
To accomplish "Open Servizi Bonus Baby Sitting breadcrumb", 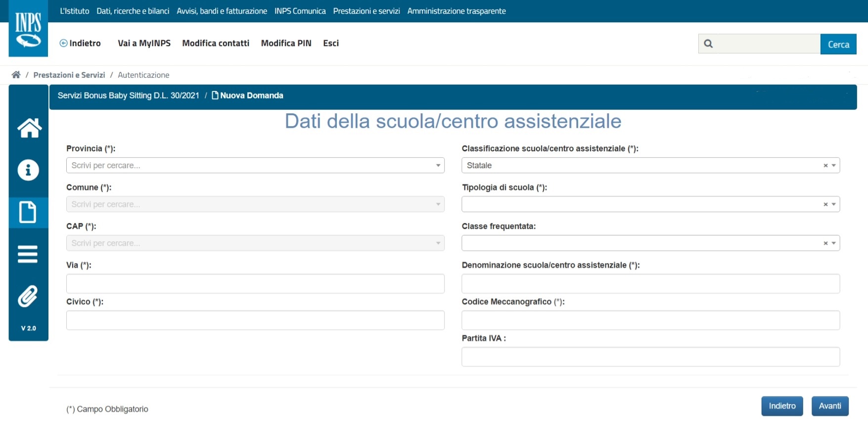I will click(x=129, y=95).
